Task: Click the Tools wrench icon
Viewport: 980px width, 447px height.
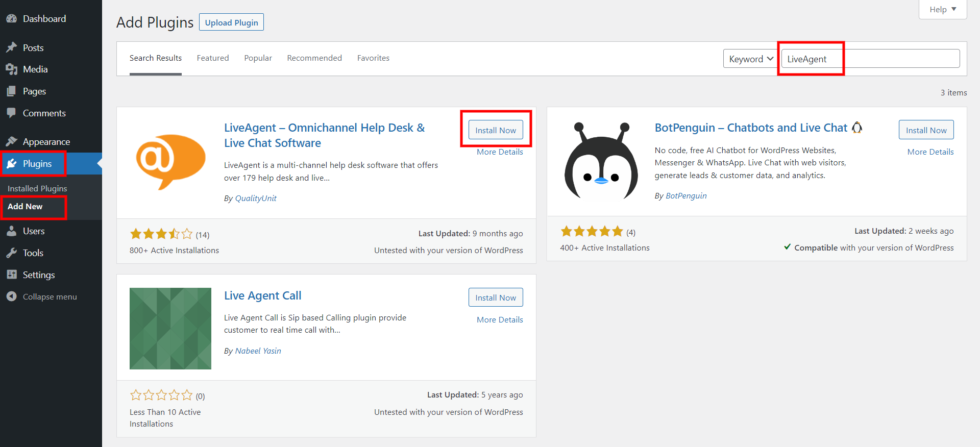Action: point(11,253)
